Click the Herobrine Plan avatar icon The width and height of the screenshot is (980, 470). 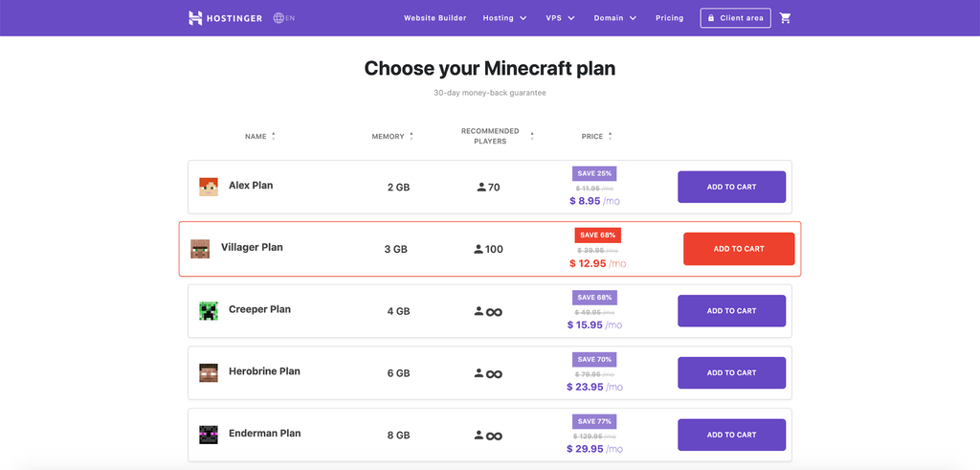click(209, 372)
